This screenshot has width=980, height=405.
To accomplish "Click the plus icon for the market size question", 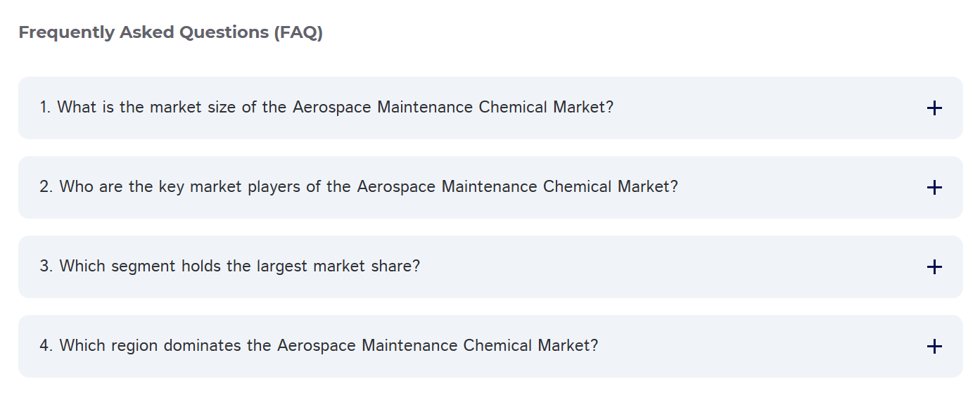I will pos(934,108).
